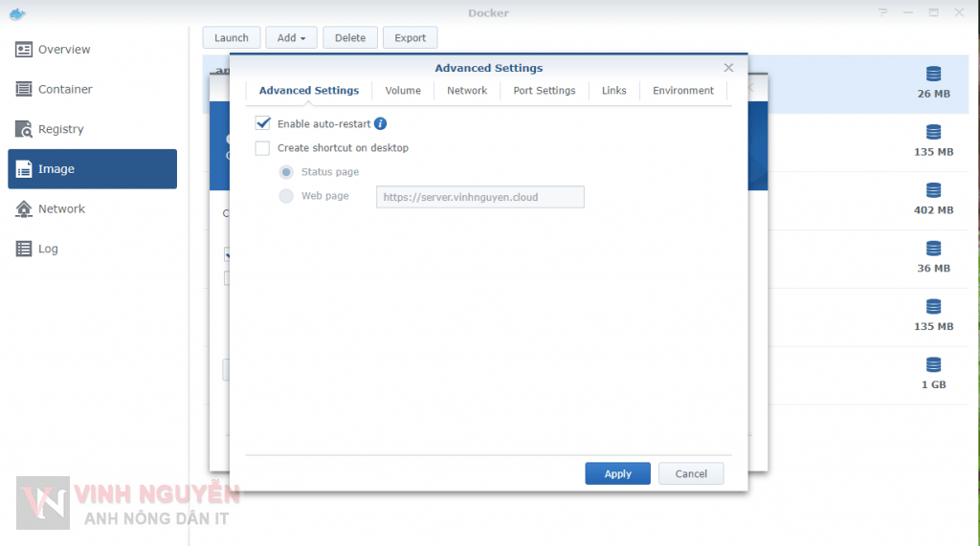Check Create shortcut on desktop
Screen dimensions: 980x546
(263, 148)
